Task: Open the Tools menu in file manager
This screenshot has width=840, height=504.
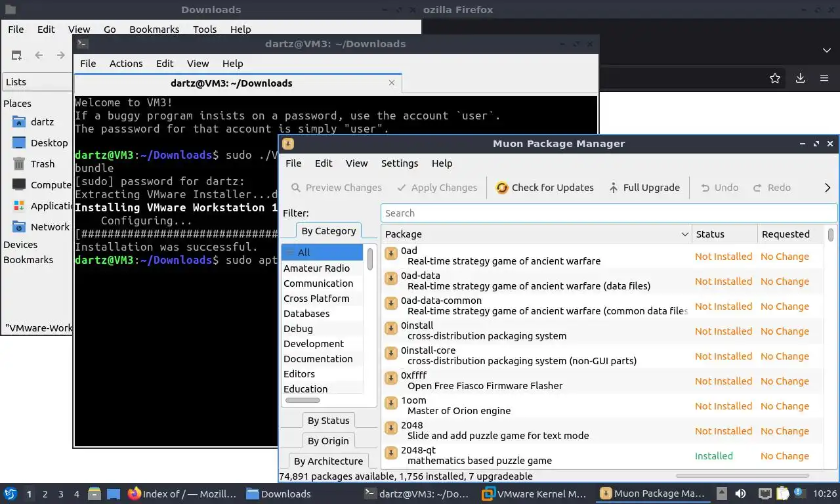Action: (x=205, y=30)
